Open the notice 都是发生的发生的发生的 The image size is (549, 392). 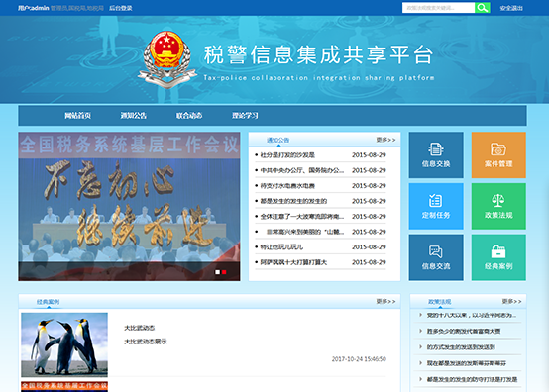click(293, 201)
